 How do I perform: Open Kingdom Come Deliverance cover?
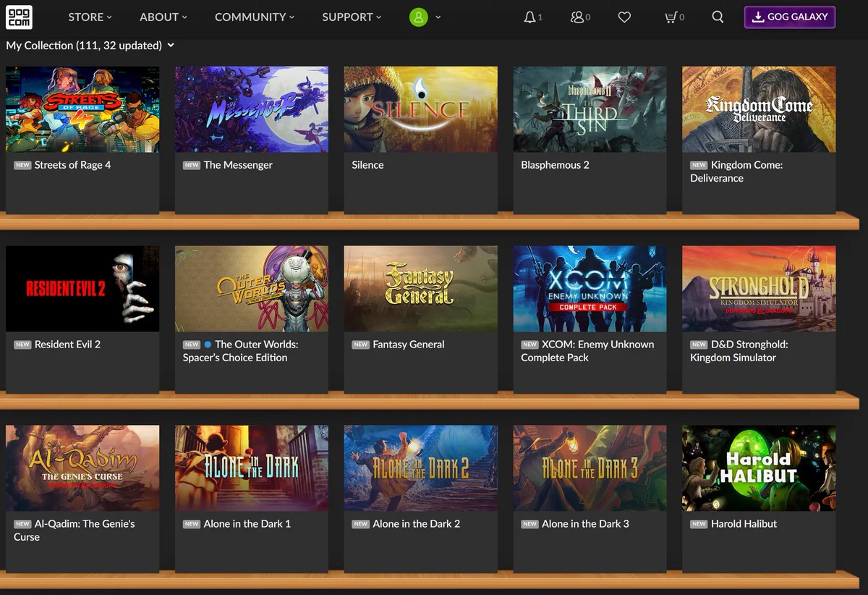pos(759,109)
